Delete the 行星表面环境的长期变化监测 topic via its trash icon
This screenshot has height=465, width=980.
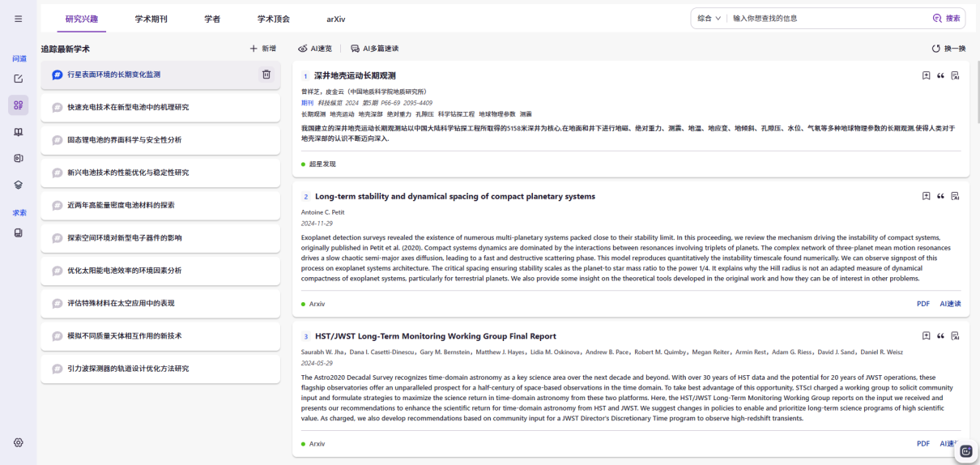266,75
